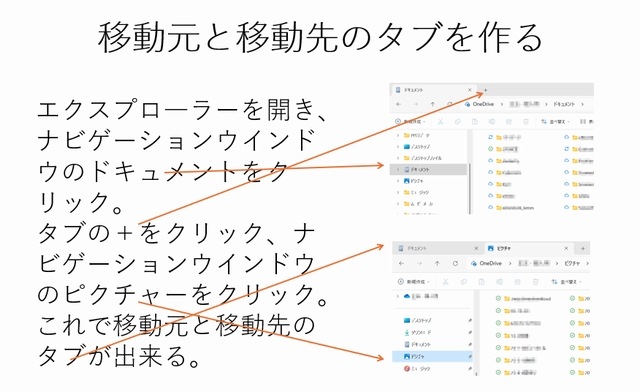Click the pin icon beside ミュージック in two-tab Explorer
The image size is (640, 392).
tap(469, 369)
